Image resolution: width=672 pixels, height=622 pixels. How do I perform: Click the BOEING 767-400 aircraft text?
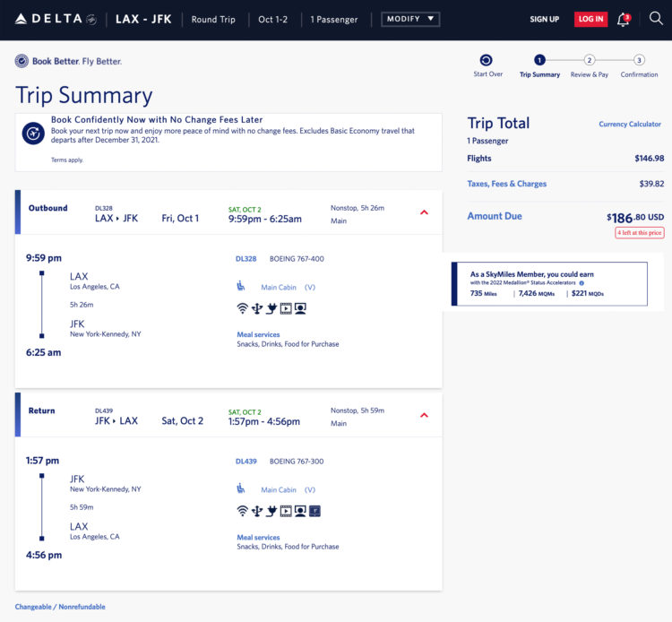[x=297, y=259]
